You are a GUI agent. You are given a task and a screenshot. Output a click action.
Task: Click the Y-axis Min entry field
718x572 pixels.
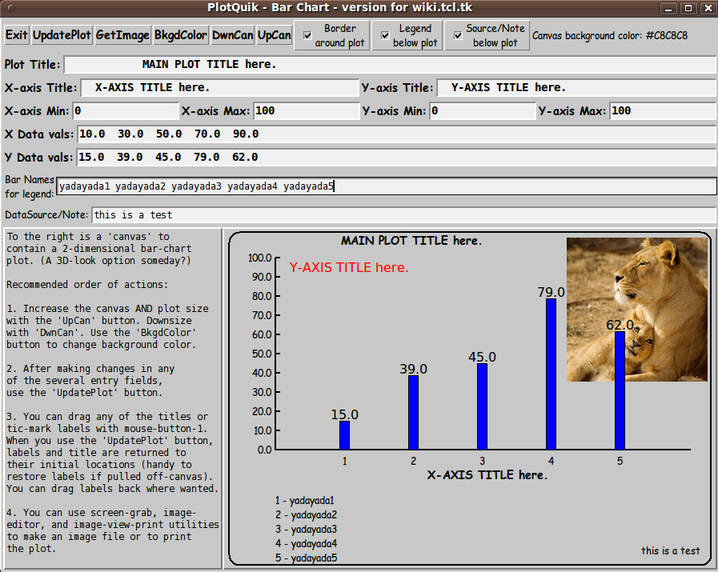coord(483,111)
